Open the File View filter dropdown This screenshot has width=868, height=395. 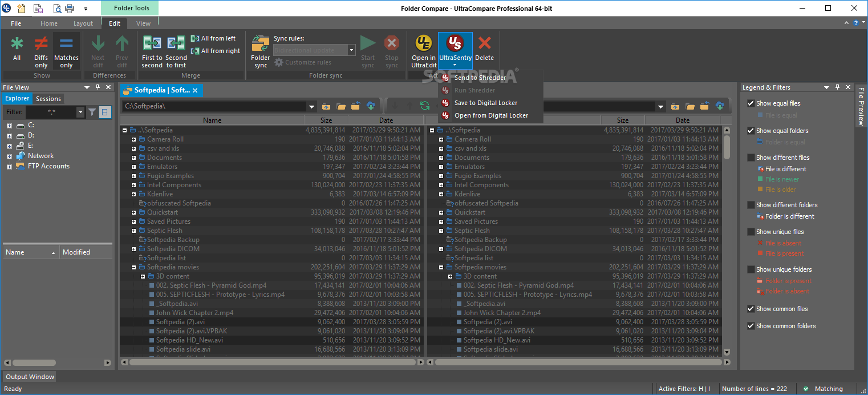(x=80, y=112)
